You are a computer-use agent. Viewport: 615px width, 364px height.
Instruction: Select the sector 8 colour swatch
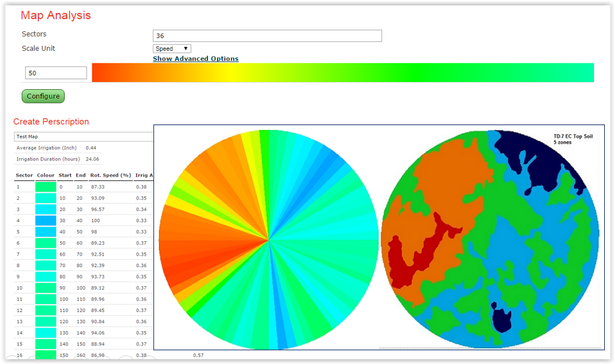46,265
